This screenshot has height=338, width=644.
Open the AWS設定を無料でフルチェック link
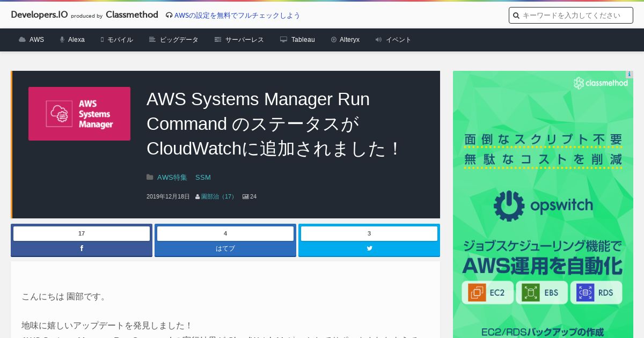[237, 16]
